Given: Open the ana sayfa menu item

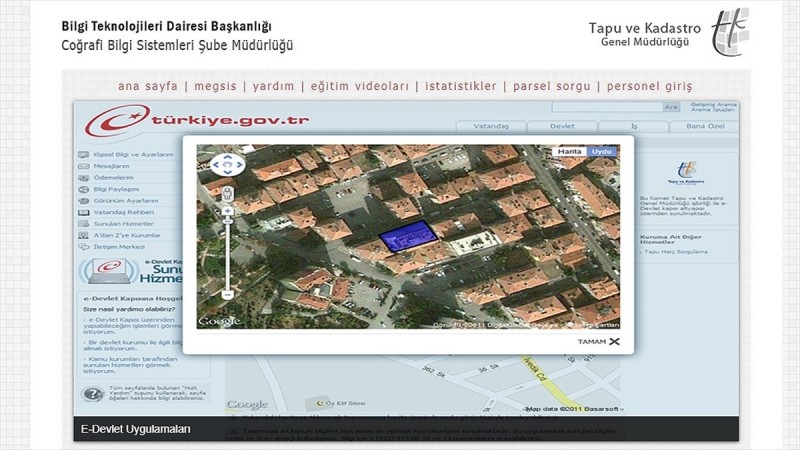Looking at the screenshot, I should (x=147, y=86).
